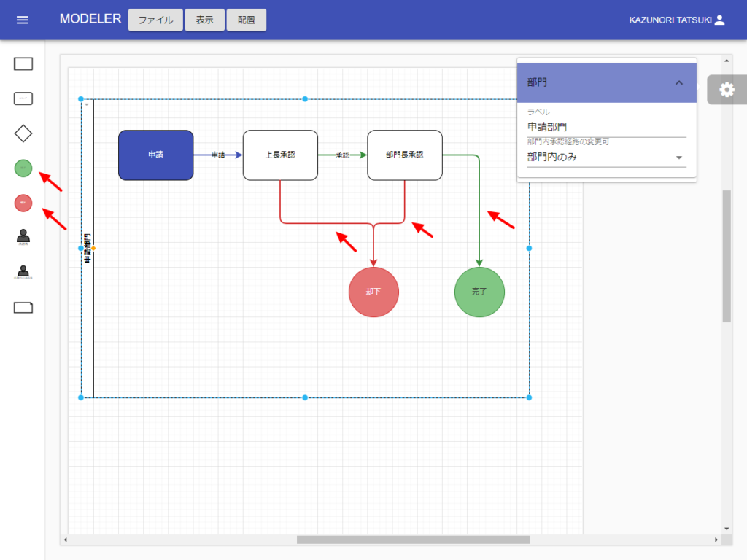Click the scroll down arrow

tap(727, 529)
